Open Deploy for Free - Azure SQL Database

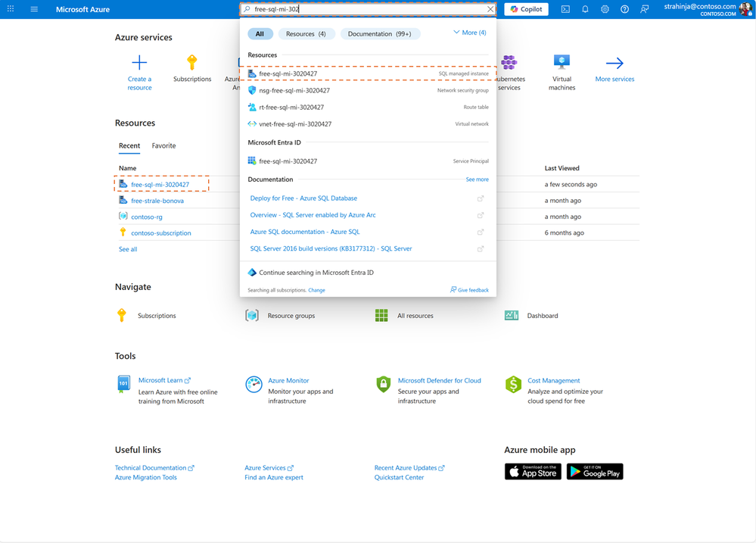[303, 198]
